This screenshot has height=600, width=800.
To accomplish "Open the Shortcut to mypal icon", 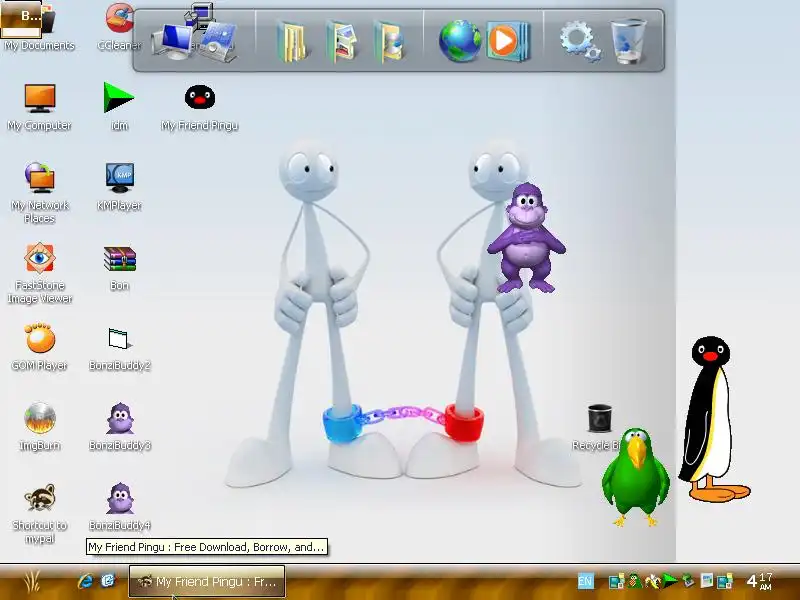I will [39, 513].
